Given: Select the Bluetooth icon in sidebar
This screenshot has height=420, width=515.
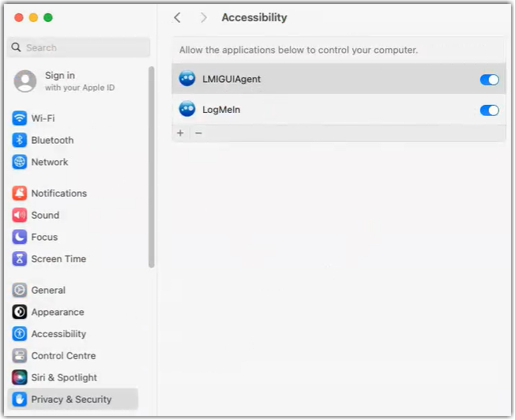Looking at the screenshot, I should [x=20, y=141].
